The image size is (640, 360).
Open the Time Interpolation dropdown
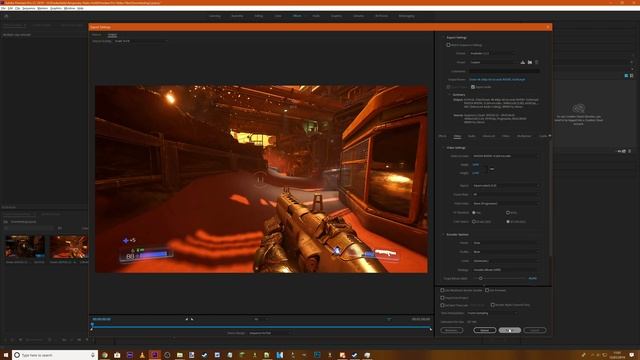492,313
